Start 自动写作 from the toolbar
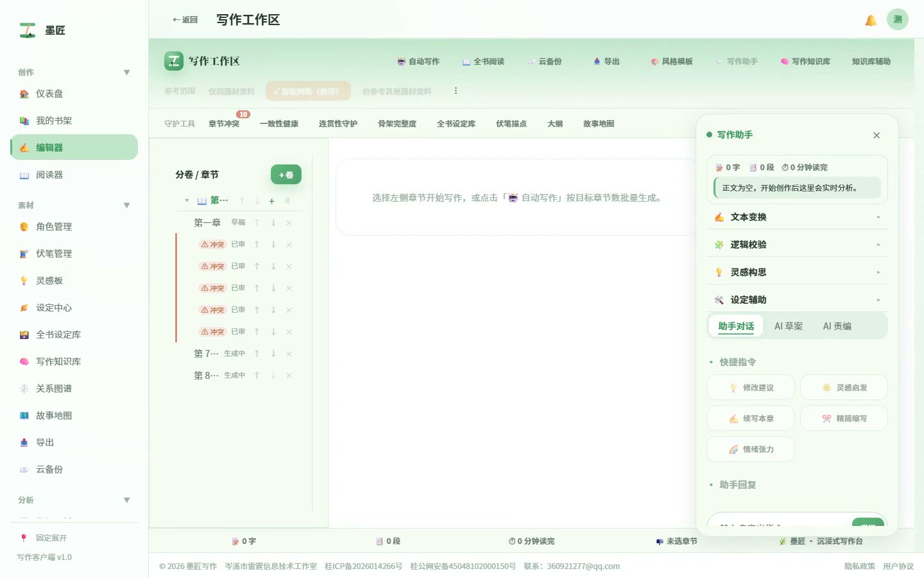Viewport: 924px width, 578px height. (x=418, y=62)
